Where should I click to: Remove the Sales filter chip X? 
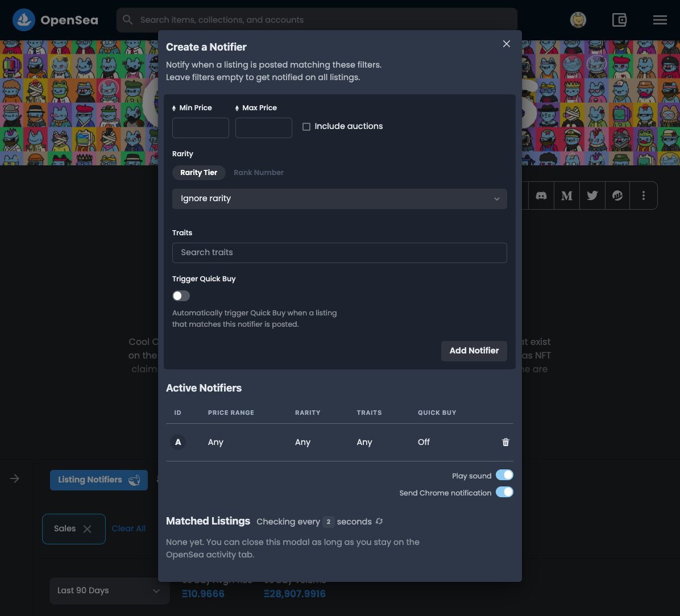(x=87, y=529)
